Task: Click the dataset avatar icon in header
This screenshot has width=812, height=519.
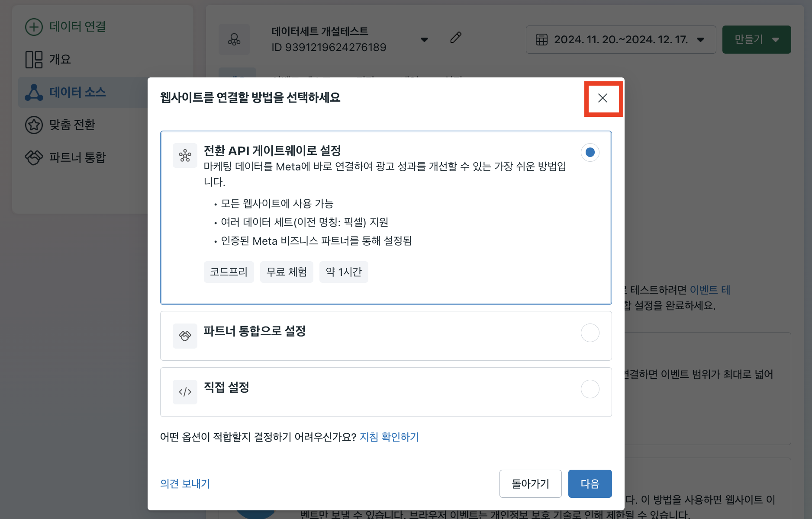Action: (x=234, y=39)
